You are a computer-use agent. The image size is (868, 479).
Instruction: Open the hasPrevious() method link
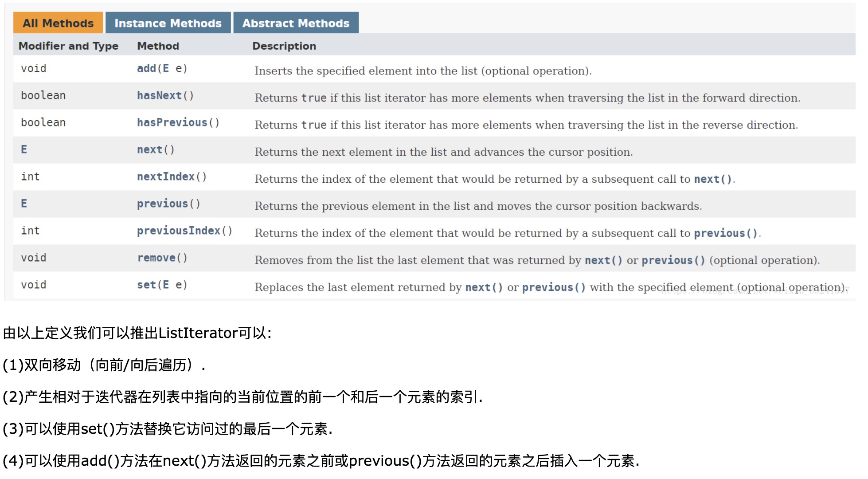(x=172, y=123)
